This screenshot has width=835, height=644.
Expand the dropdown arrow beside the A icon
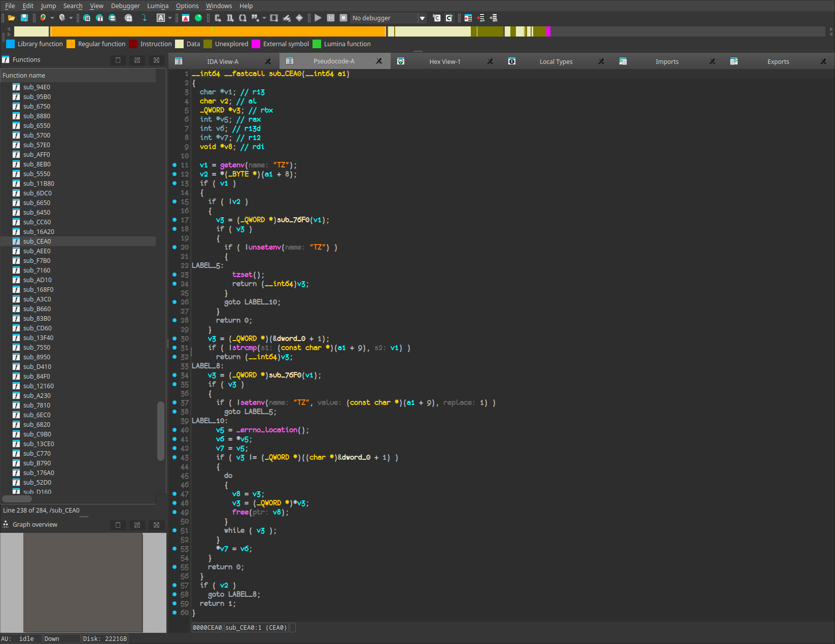coord(170,18)
